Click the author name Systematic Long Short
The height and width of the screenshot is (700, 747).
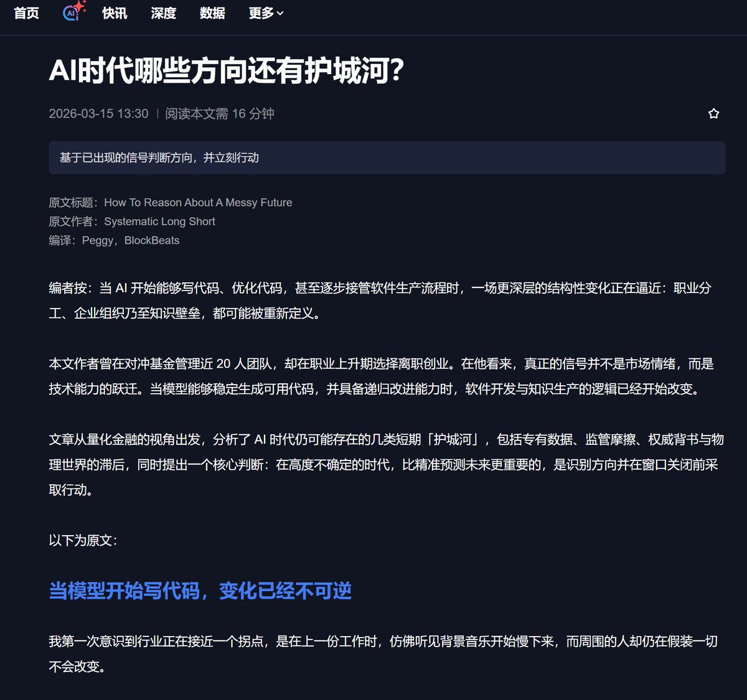[x=159, y=221]
